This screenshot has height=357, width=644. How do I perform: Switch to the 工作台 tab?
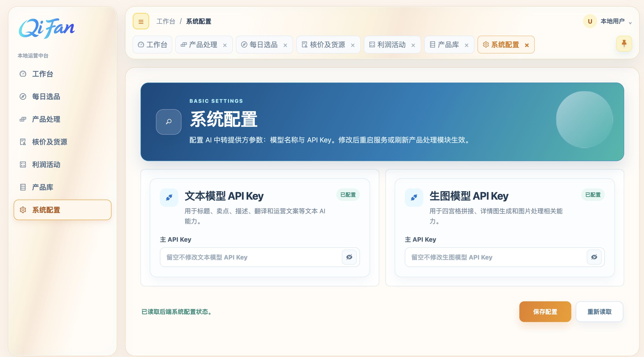point(152,45)
